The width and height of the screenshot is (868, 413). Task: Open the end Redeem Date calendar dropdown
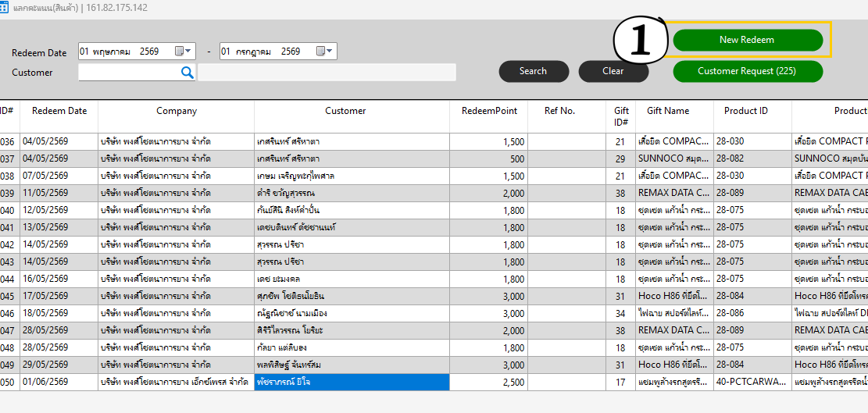click(x=325, y=52)
